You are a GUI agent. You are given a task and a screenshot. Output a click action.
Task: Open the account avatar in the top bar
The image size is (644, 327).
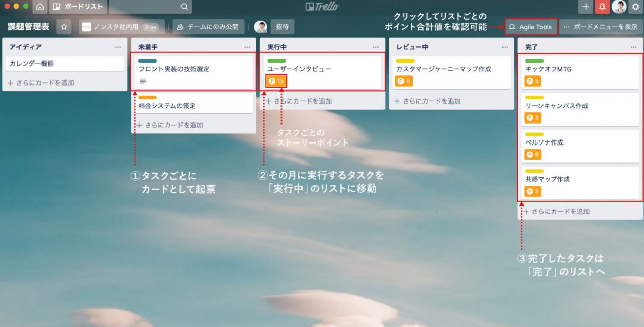coord(619,7)
